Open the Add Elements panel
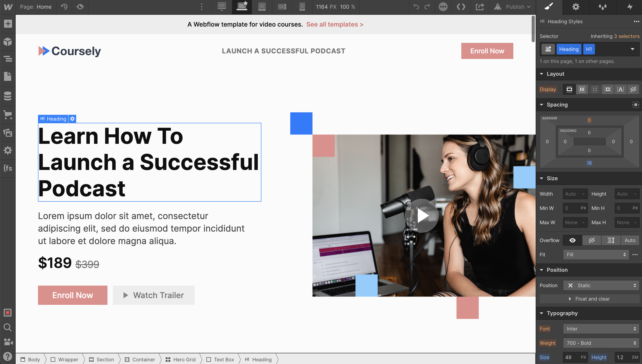Image resolution: width=642 pixels, height=364 pixels. click(x=8, y=24)
